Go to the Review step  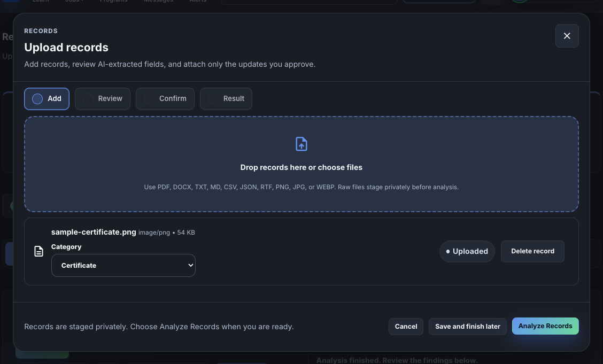pyautogui.click(x=102, y=99)
